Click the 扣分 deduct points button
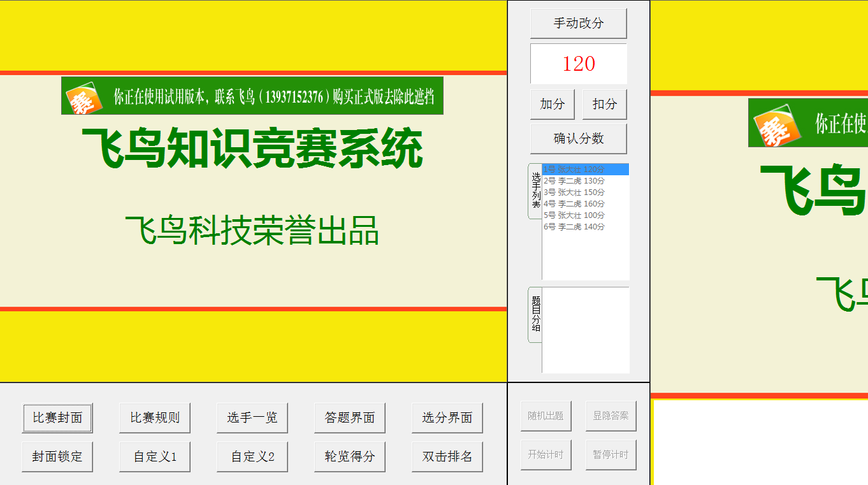This screenshot has width=868, height=485. (x=604, y=104)
